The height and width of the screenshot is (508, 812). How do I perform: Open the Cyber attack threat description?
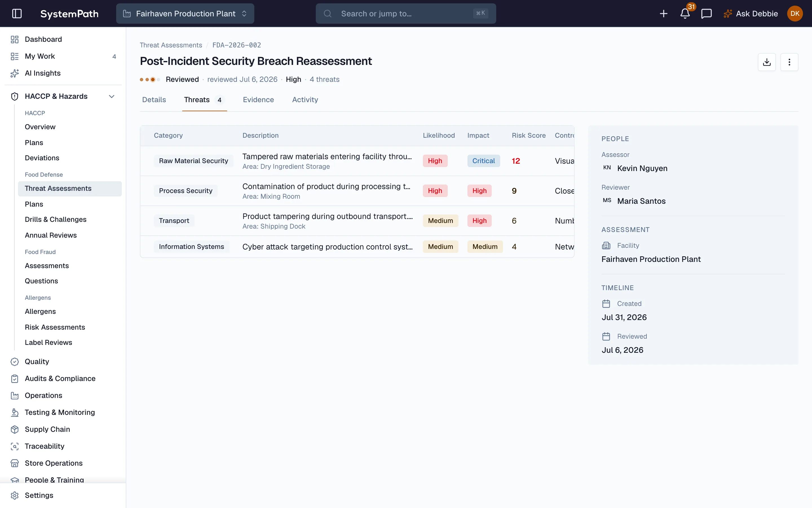(x=328, y=247)
